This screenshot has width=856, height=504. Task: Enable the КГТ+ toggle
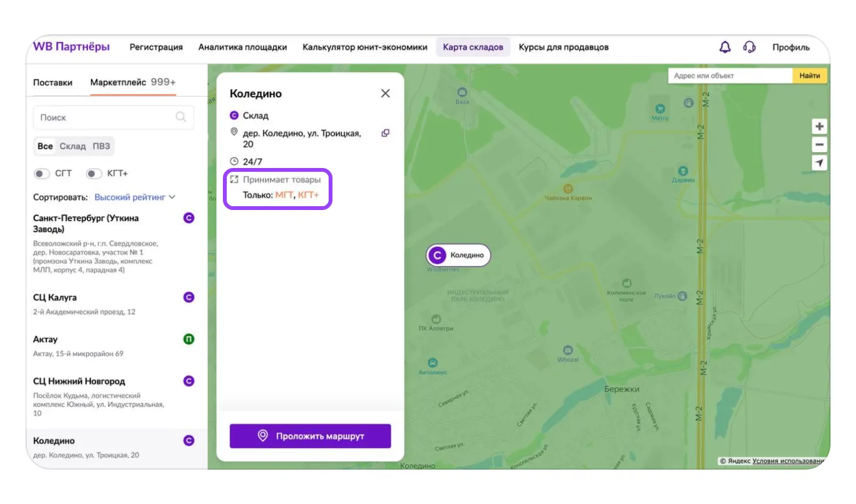point(94,174)
